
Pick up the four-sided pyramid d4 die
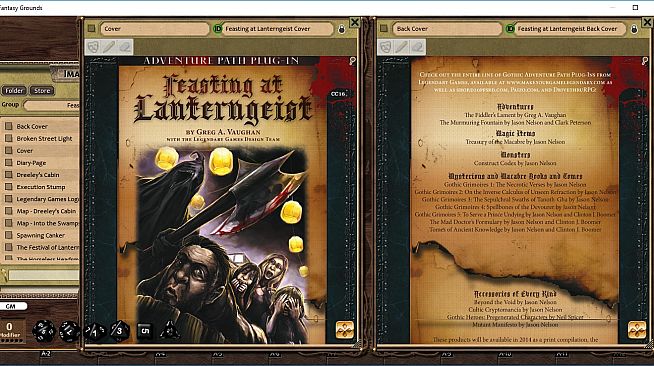click(170, 331)
